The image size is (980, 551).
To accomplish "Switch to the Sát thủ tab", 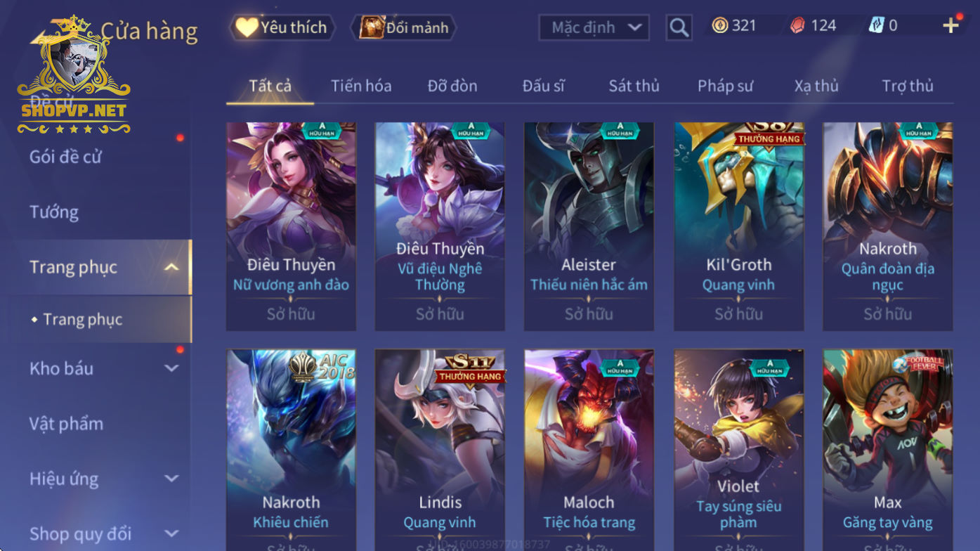I will (634, 86).
